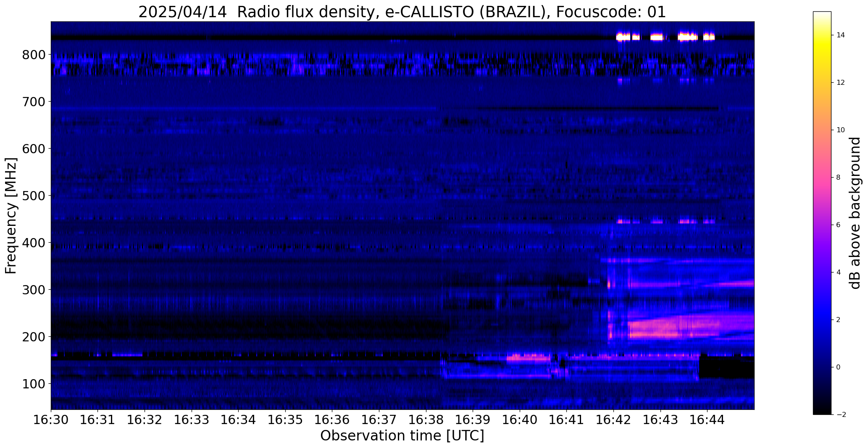Click the colorbar tick label 4

[839, 272]
